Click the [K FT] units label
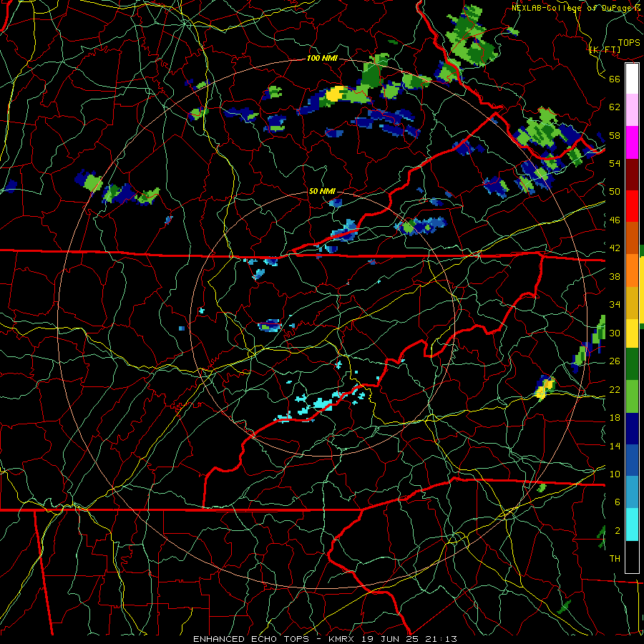Viewport: 644px width, 644px height. click(x=605, y=49)
